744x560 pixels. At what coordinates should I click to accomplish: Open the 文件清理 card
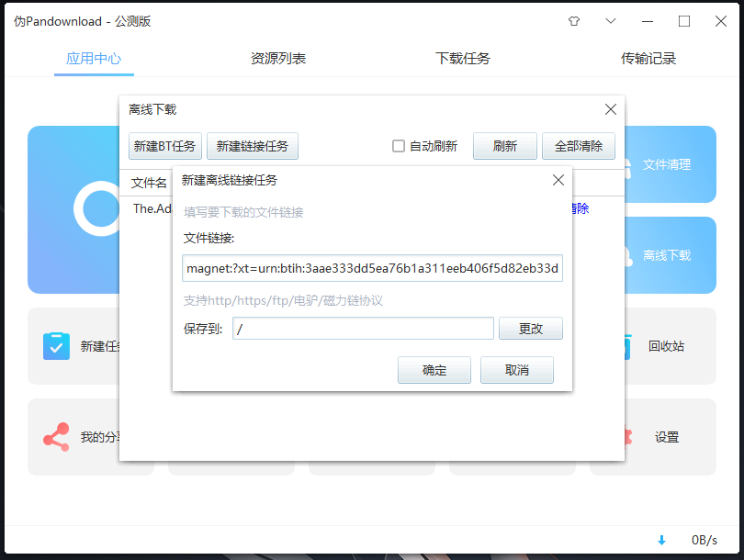coord(670,164)
